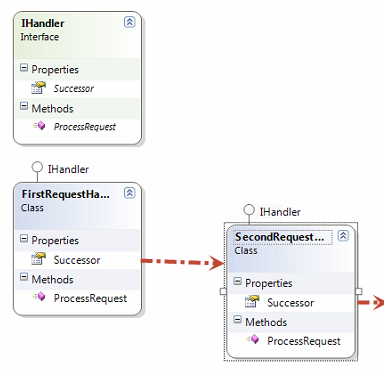
Task: Collapse the Methods section of IHandler interface
Action: click(x=24, y=107)
